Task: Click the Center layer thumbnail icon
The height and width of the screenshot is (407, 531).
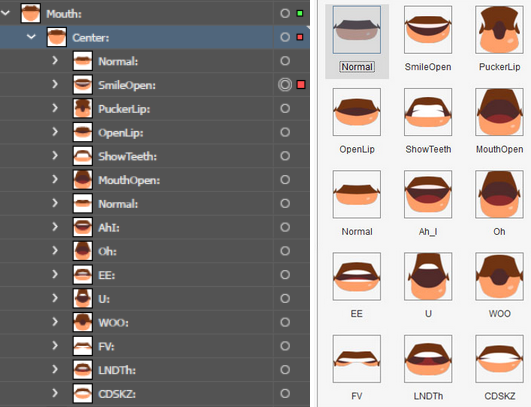Action: (x=57, y=37)
